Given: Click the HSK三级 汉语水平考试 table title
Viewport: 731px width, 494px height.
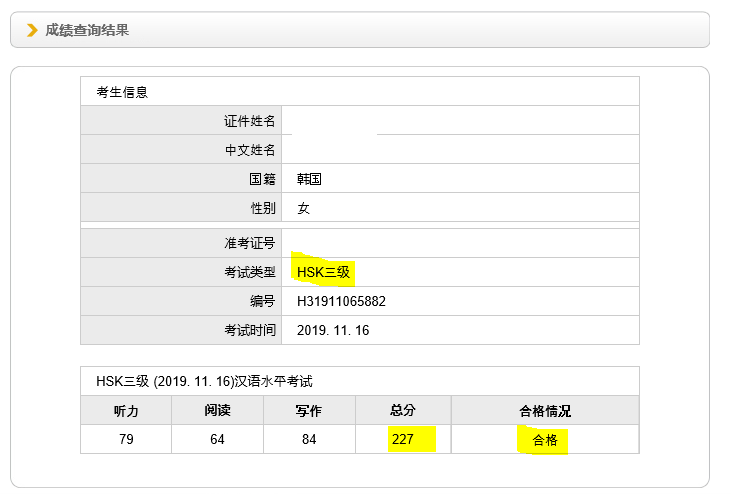Looking at the screenshot, I should pyautogui.click(x=204, y=381).
